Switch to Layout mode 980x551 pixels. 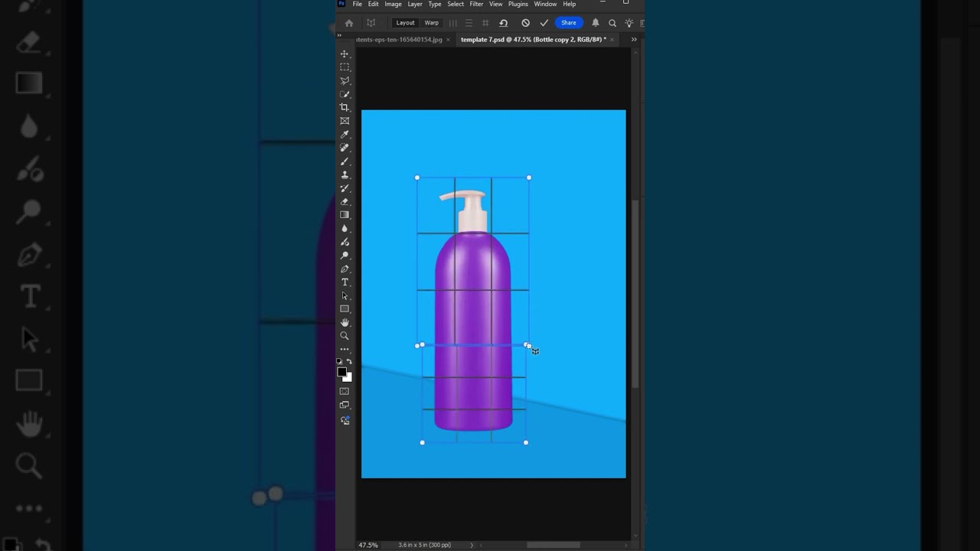(405, 23)
